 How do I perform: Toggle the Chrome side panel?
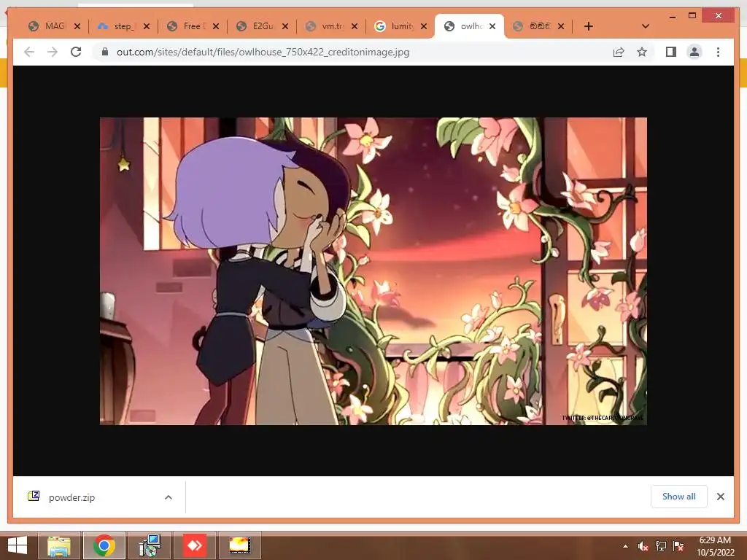coord(671,52)
